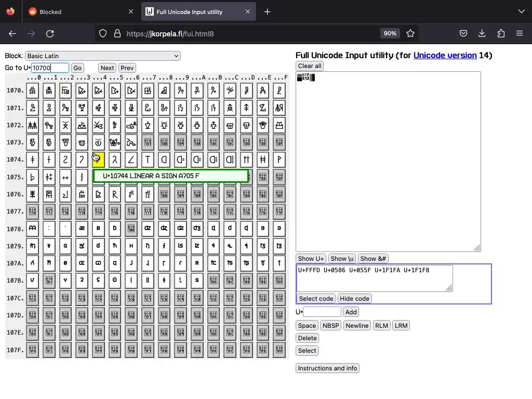Insert LRM mark
The width and height of the screenshot is (532, 399).
401,326
